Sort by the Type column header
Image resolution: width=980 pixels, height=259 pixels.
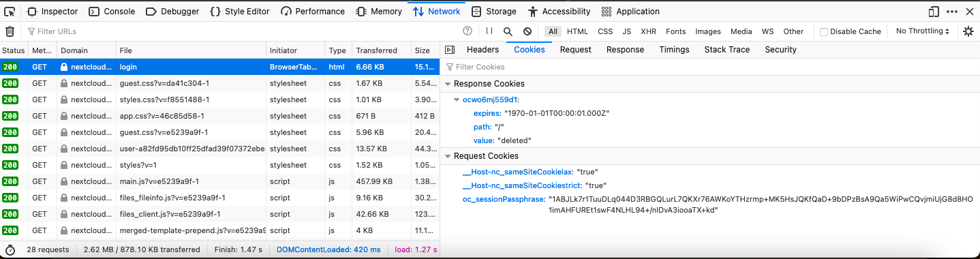click(x=338, y=50)
